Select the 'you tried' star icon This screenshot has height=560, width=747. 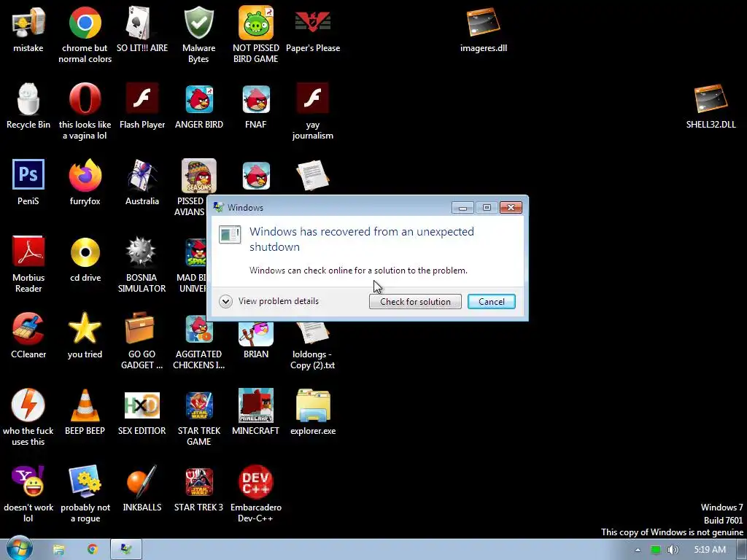[x=85, y=329]
